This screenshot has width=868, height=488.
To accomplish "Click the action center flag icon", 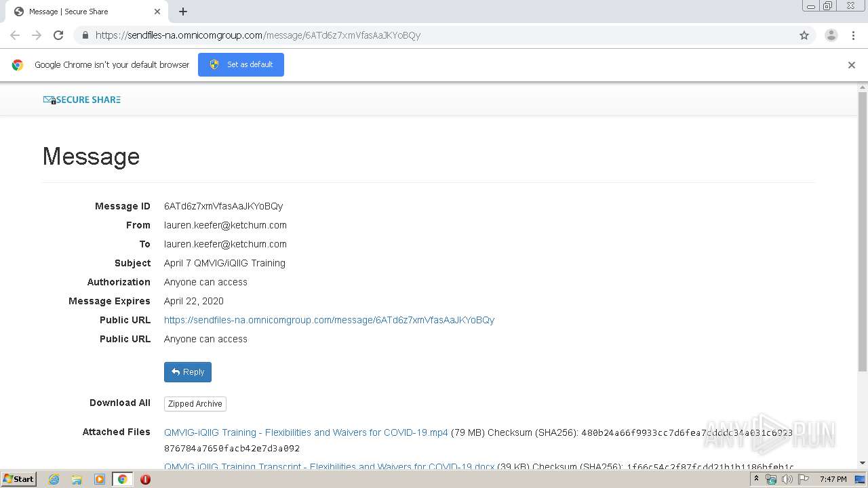I will tap(804, 479).
